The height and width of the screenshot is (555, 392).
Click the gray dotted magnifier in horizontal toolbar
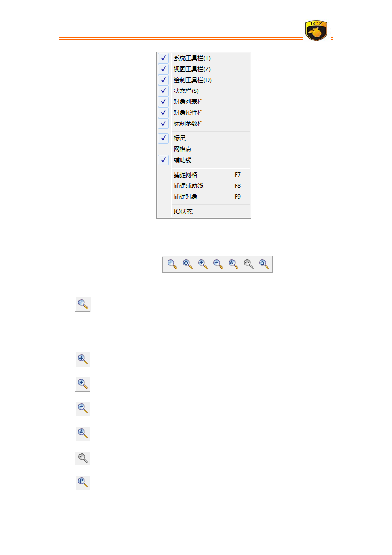click(x=248, y=264)
